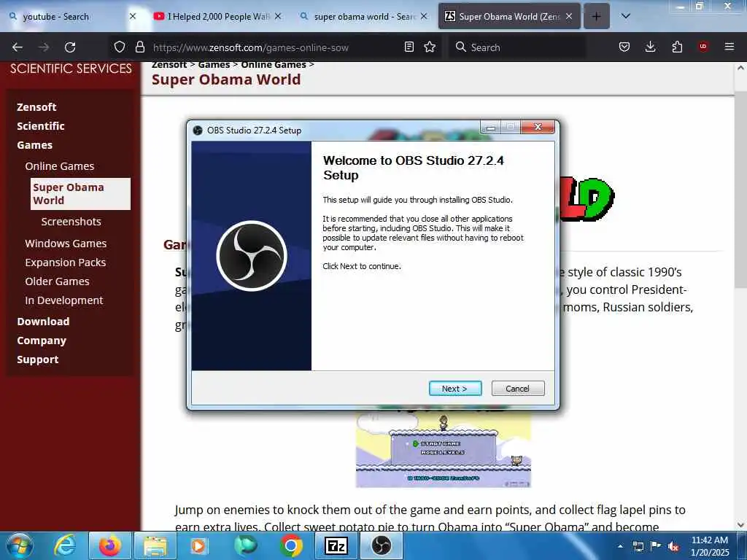Open Download sidebar link
Image resolution: width=747 pixels, height=560 pixels.
pos(43,322)
